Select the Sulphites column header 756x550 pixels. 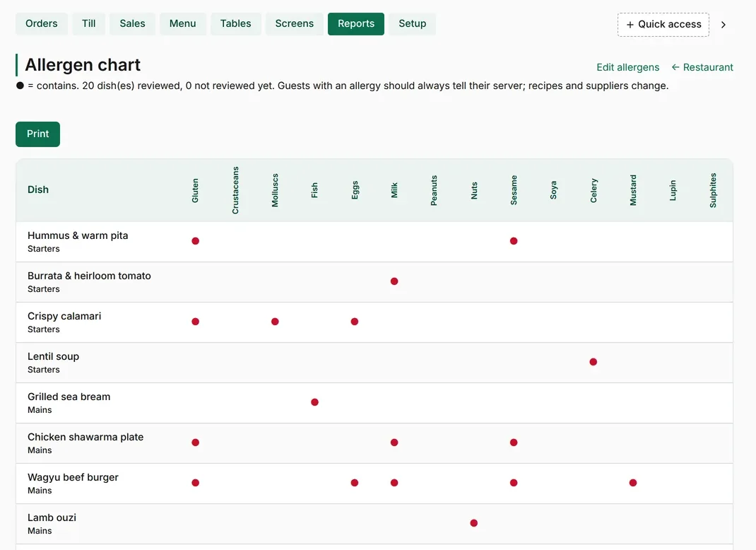click(713, 191)
